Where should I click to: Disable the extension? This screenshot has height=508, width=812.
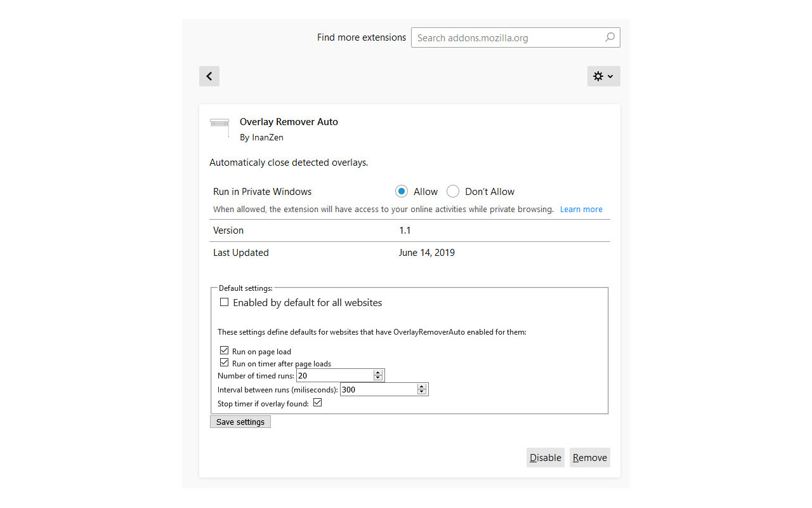click(546, 457)
